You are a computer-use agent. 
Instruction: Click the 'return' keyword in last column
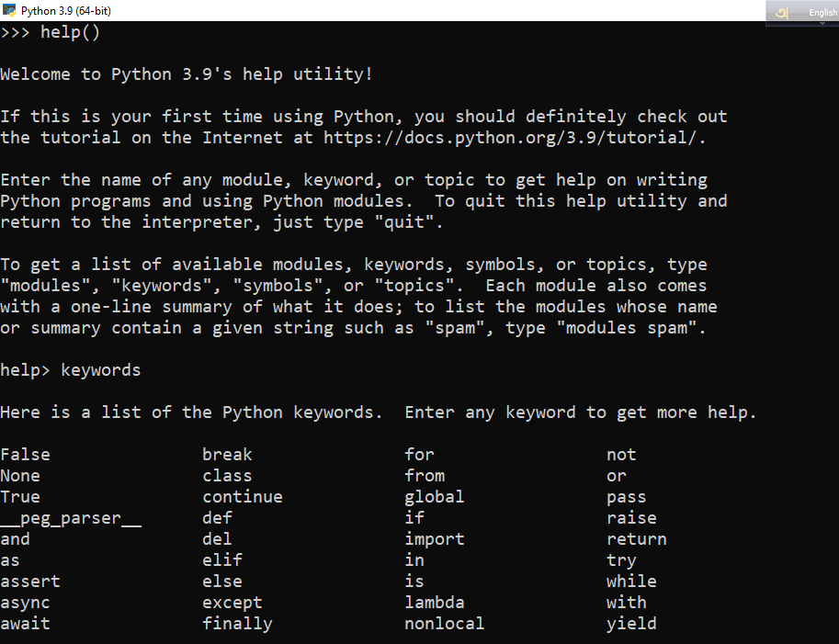pyautogui.click(x=636, y=539)
